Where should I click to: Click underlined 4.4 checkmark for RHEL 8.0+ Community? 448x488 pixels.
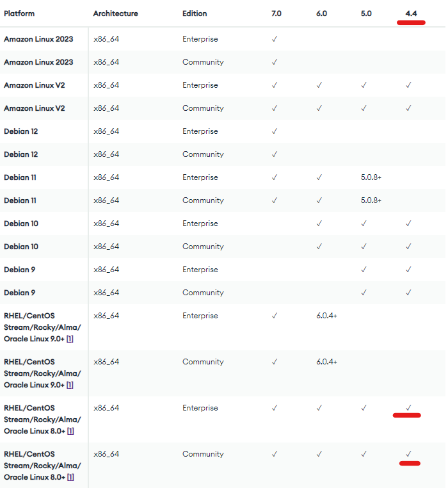coord(408,454)
